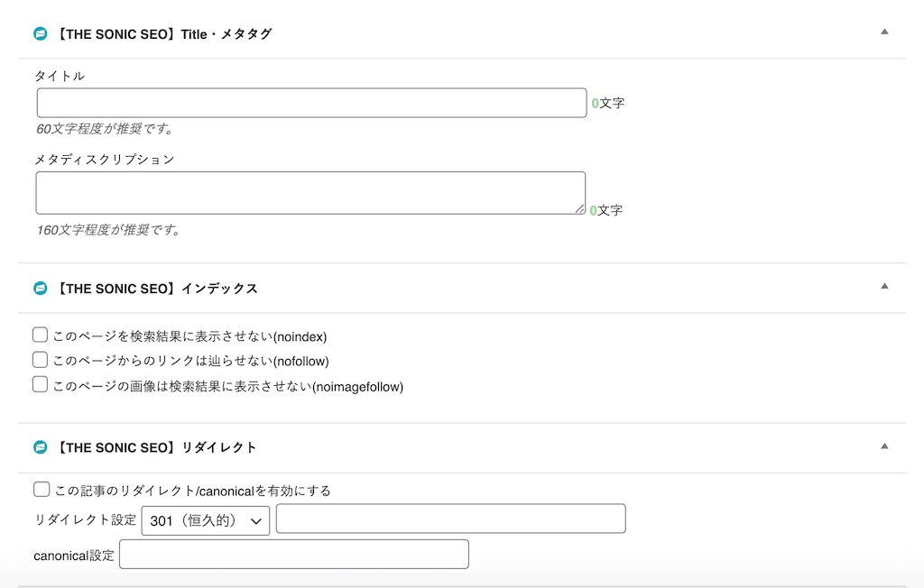
Task: Click the 【THE SONIC SEO】リダイレクト heading
Action: (x=155, y=448)
